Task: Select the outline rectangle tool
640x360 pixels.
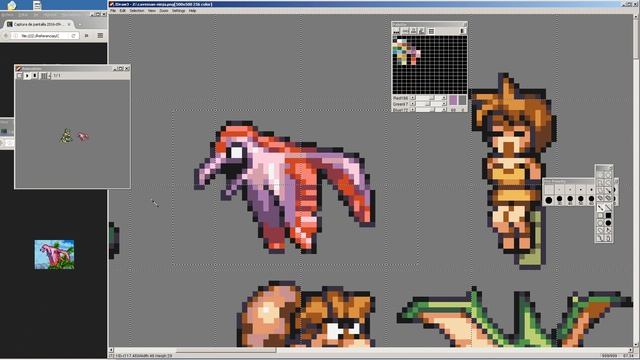Action: (x=600, y=216)
